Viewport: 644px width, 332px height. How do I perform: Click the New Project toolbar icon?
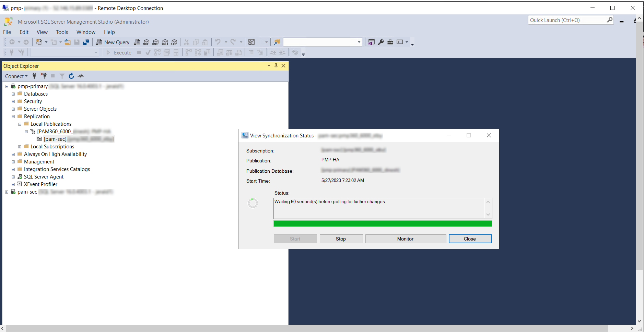click(39, 42)
